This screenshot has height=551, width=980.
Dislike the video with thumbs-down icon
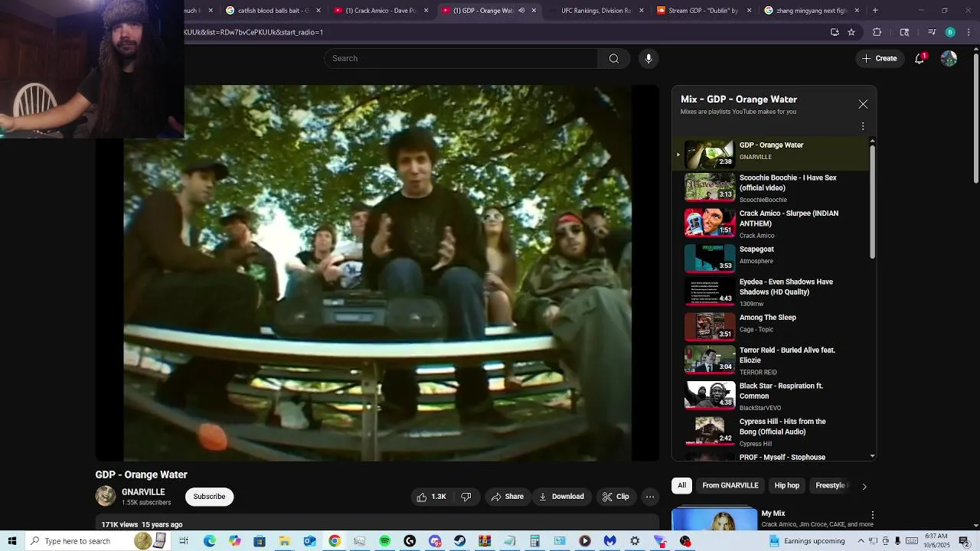466,497
